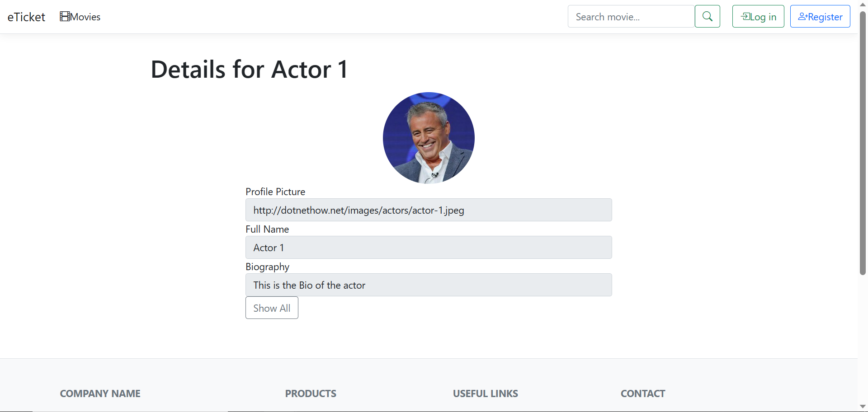The height and width of the screenshot is (412, 868).
Task: Select the Biography text field
Action: tap(428, 285)
